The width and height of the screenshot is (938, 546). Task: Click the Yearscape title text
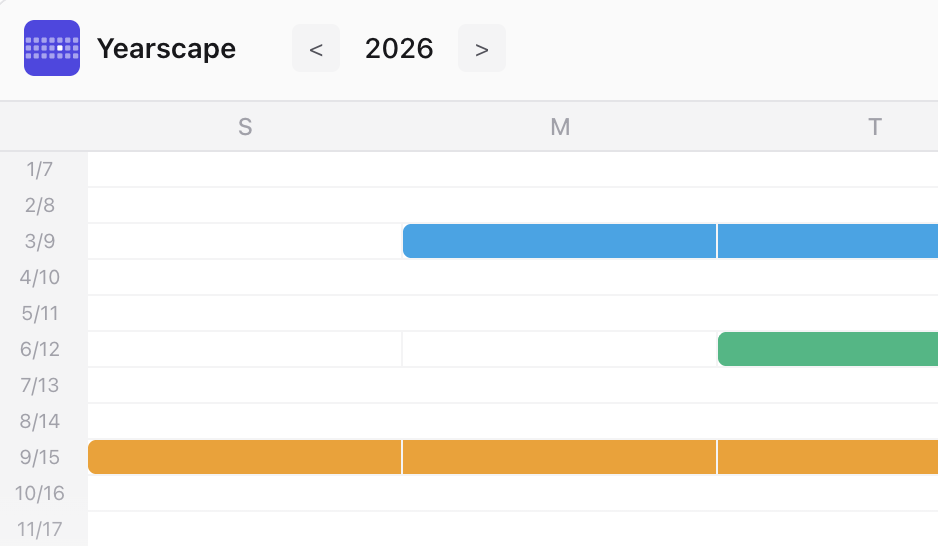pos(166,49)
